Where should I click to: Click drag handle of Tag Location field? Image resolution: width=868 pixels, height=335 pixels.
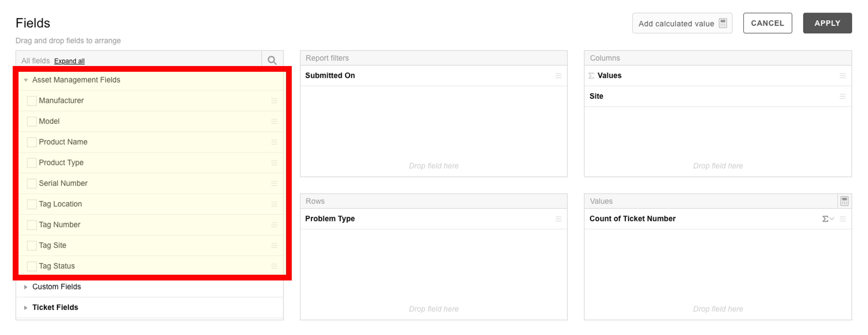(x=274, y=204)
